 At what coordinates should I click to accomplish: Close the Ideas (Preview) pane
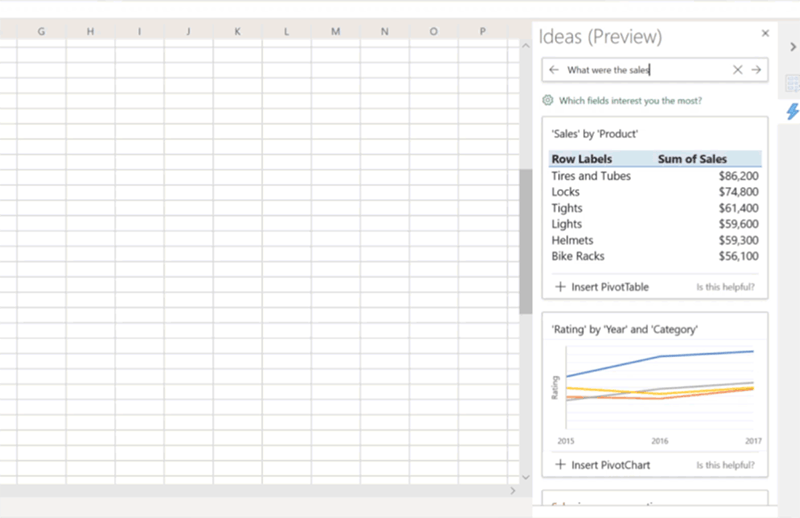pos(765,33)
